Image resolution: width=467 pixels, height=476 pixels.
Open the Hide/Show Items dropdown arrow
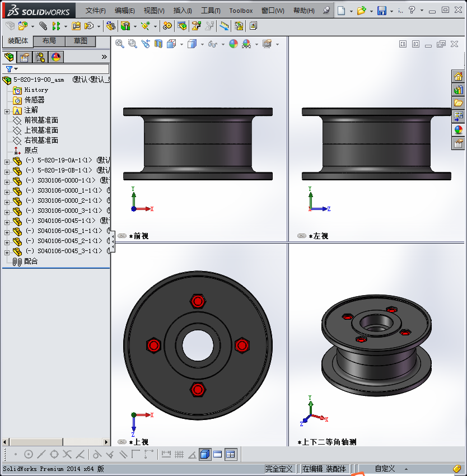click(x=223, y=45)
